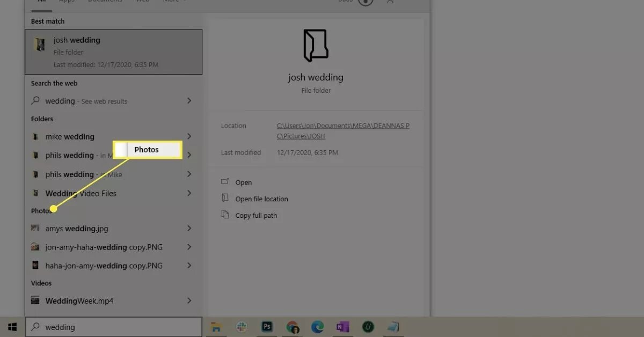
Task: Expand the amys wedding.jpg arrow
Action: click(189, 228)
